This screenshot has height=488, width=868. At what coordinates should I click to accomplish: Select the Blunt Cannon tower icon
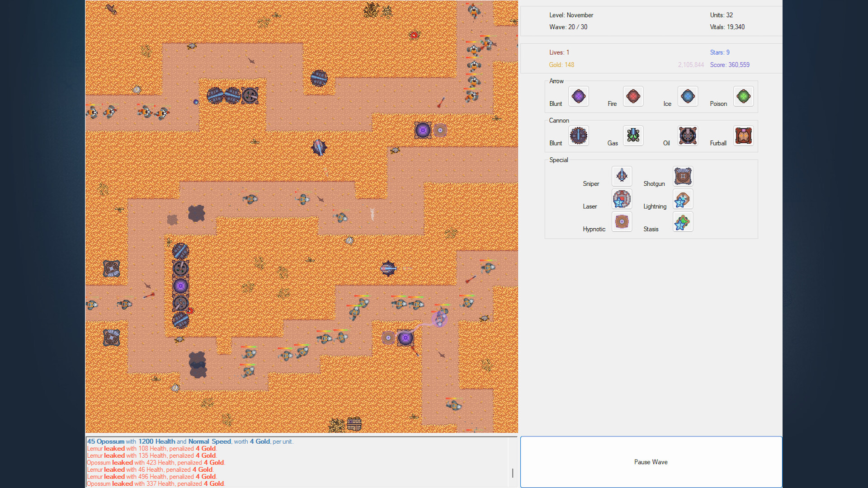[579, 136]
